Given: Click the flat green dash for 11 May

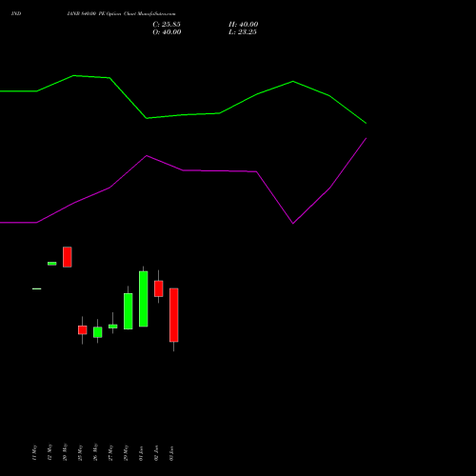Looking at the screenshot, I should pos(37,288).
